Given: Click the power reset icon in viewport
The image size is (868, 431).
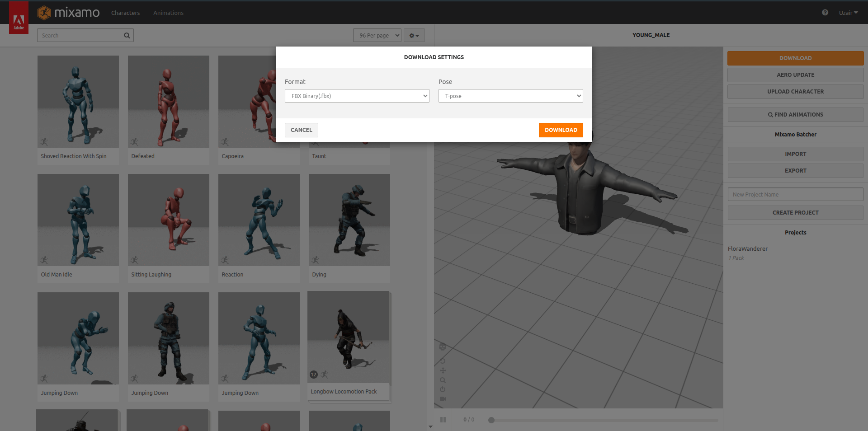Looking at the screenshot, I should pos(443,389).
